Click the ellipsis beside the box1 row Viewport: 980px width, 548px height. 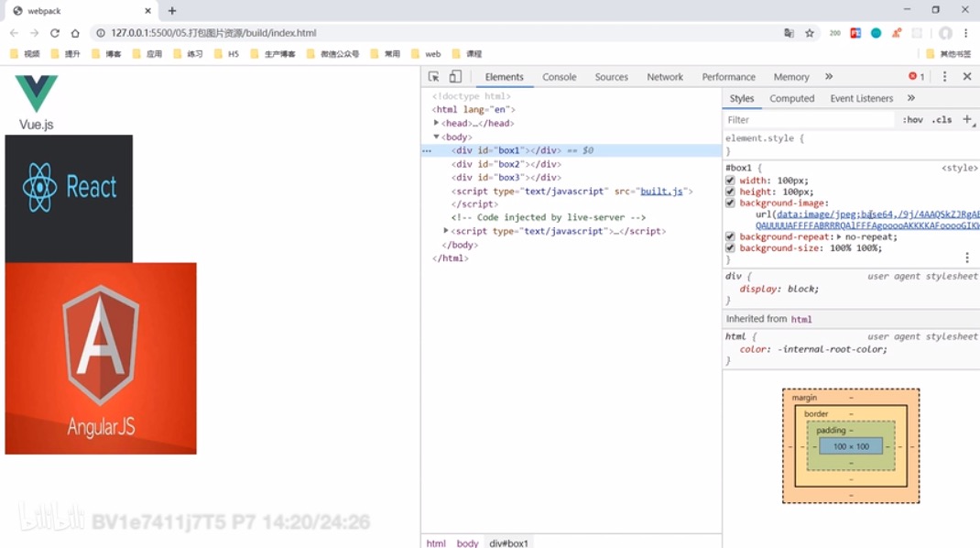[x=427, y=151]
